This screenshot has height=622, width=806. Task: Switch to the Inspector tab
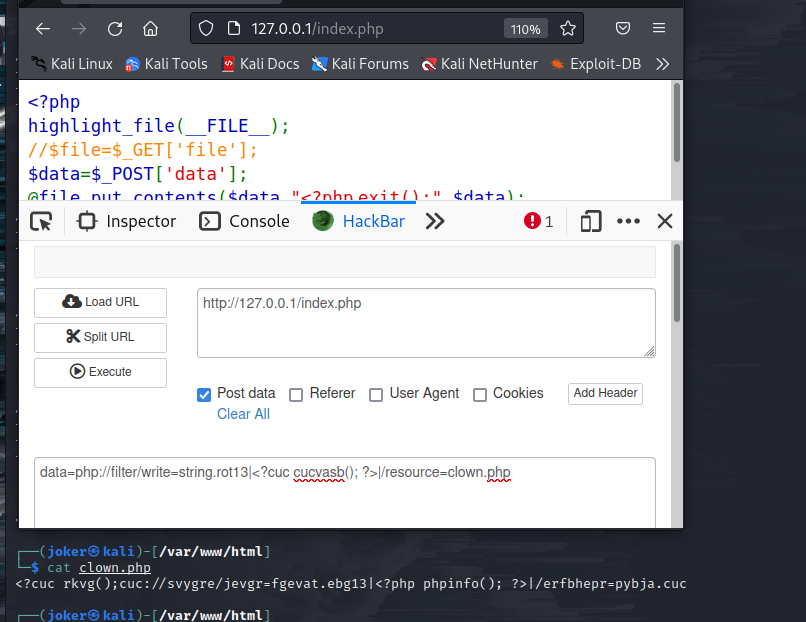[126, 222]
